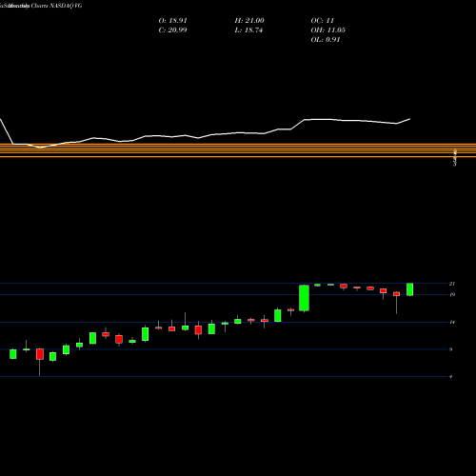Select the tallest green candlestick
Viewport: 476px width, 476px height.
pyautogui.click(x=304, y=298)
